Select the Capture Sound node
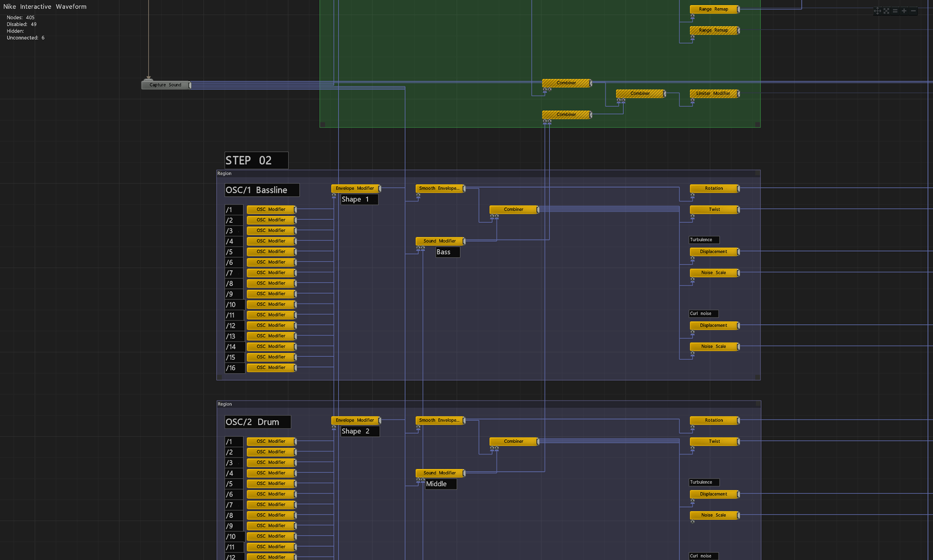 165,85
